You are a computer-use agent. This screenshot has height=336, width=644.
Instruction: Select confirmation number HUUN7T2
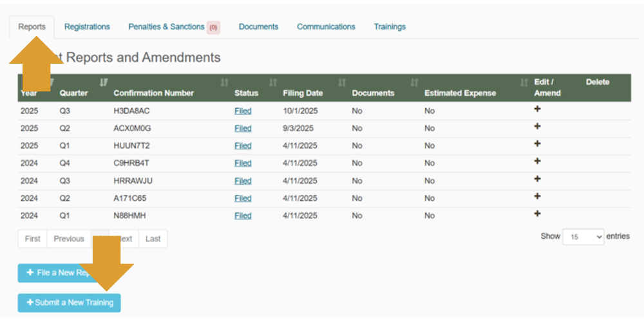[x=131, y=146]
